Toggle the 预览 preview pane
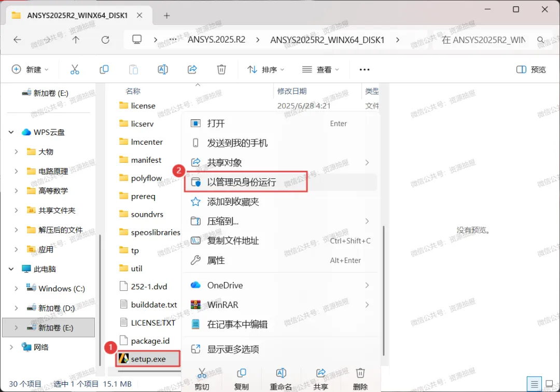Viewport: 560px width, 392px height. [x=531, y=69]
